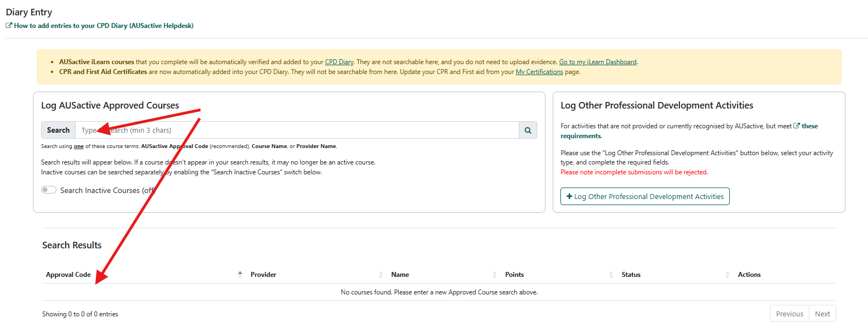The width and height of the screenshot is (868, 335).
Task: Click 'Showing 0 to 0 of 0 entries'
Action: [80, 314]
